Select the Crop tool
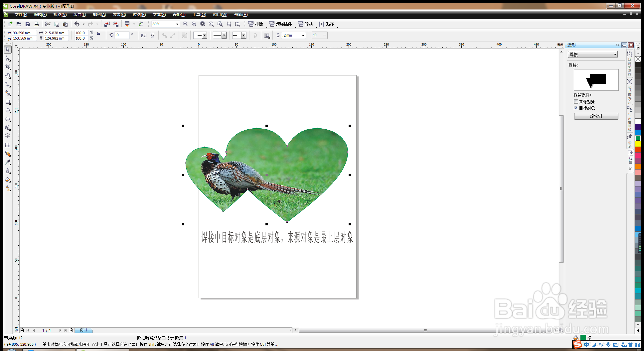 point(8,67)
